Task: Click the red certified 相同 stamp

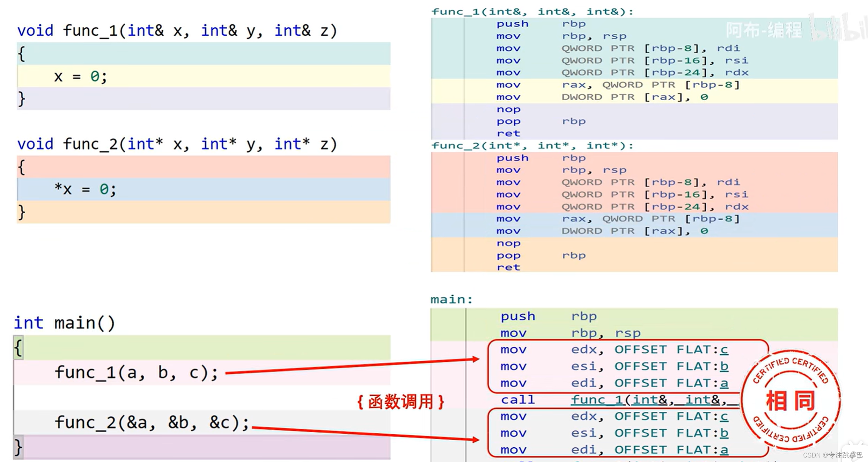Action: 790,400
